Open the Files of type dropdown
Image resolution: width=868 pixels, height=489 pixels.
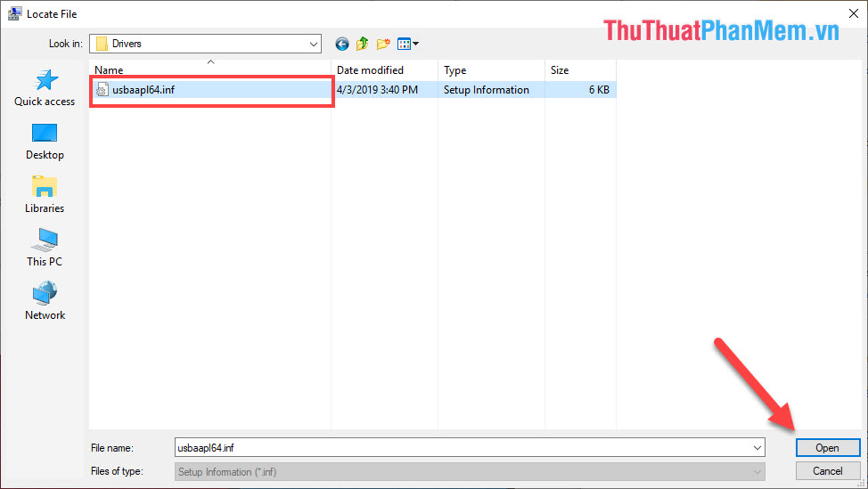click(757, 472)
